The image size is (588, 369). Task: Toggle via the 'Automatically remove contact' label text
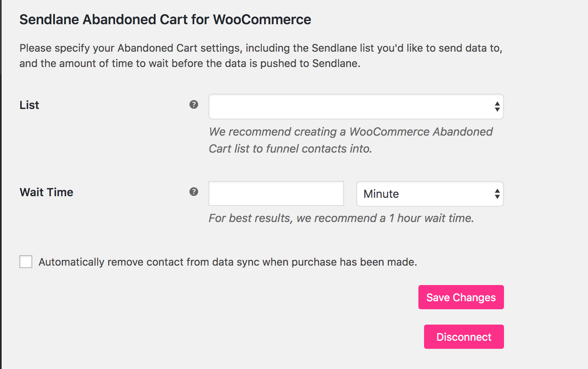[x=228, y=262]
